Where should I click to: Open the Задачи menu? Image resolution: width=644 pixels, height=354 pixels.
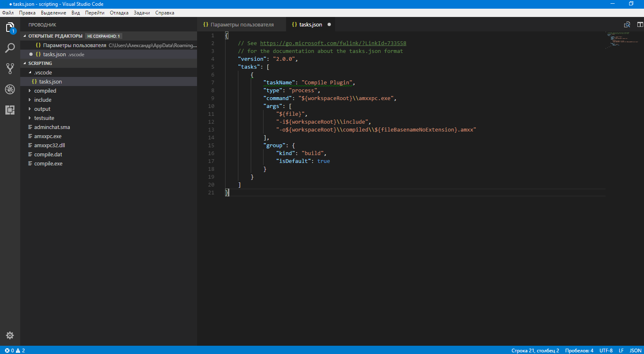pos(142,13)
